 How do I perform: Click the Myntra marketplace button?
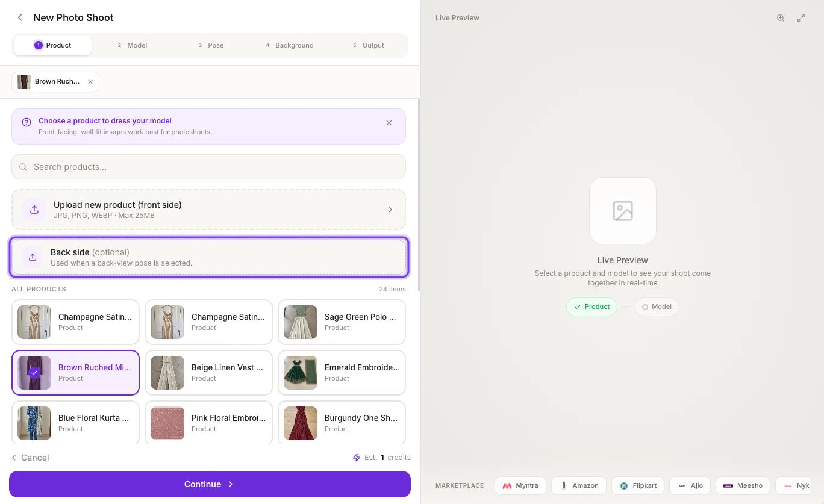coord(520,485)
